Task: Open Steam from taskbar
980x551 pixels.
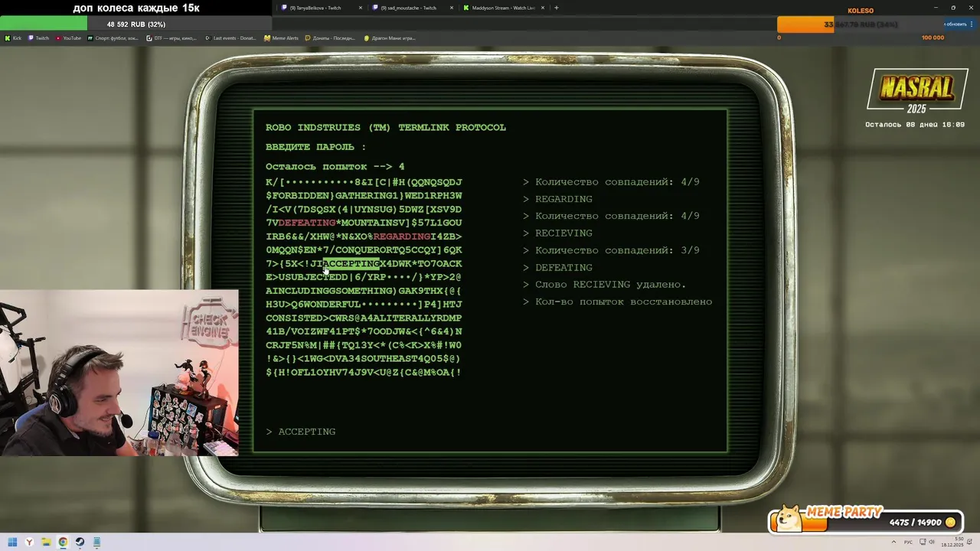Action: pos(80,543)
